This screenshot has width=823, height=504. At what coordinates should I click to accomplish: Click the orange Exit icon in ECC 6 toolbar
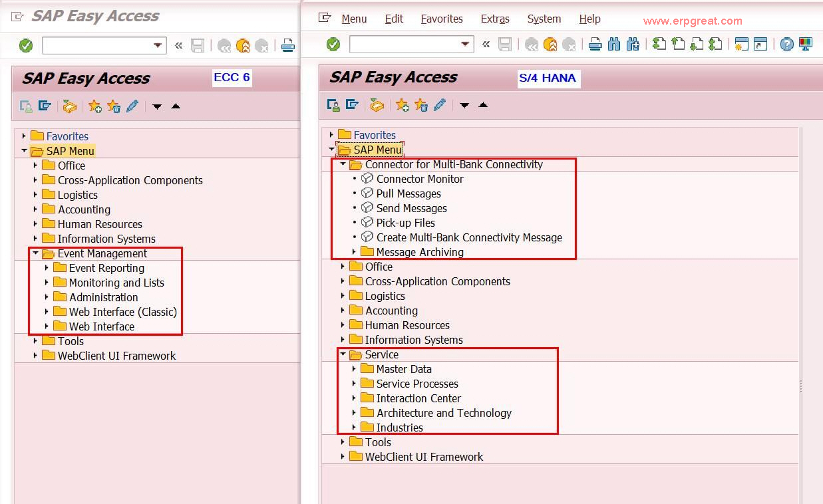click(243, 46)
